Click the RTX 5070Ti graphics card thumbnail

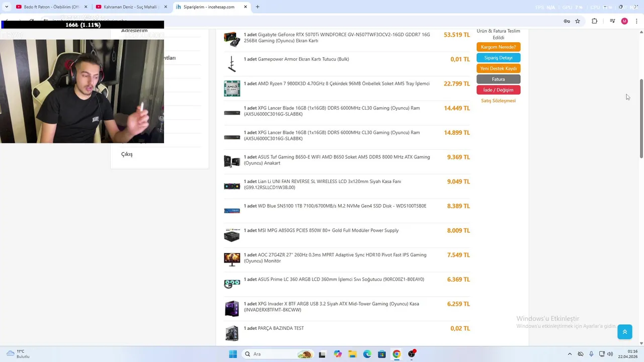[x=232, y=39]
